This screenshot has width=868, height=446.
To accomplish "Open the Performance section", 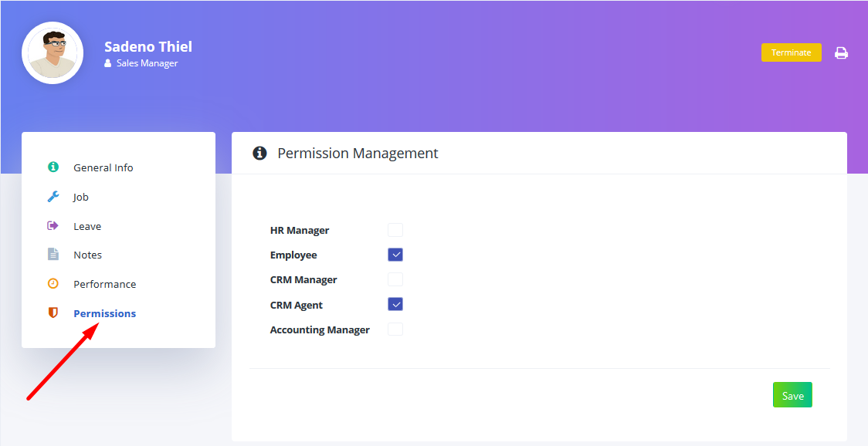I will [x=104, y=284].
